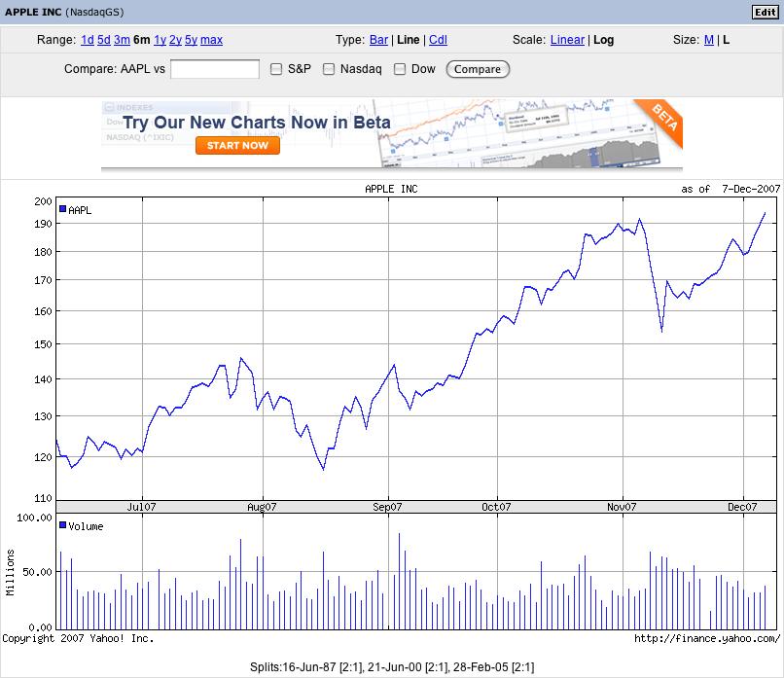Click the AAPL legend color square
The image size is (784, 679).
tap(63, 209)
